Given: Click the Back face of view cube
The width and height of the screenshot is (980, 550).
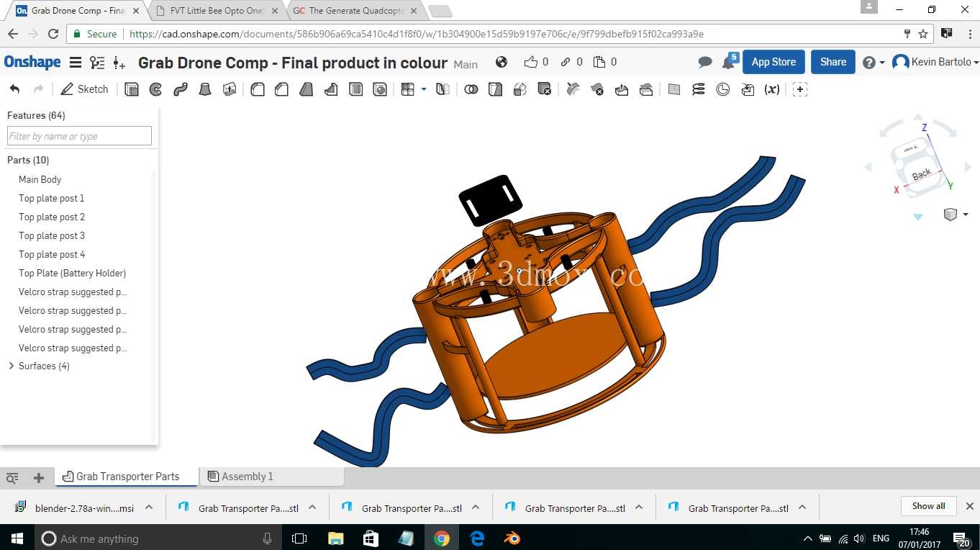Looking at the screenshot, I should click(x=921, y=174).
